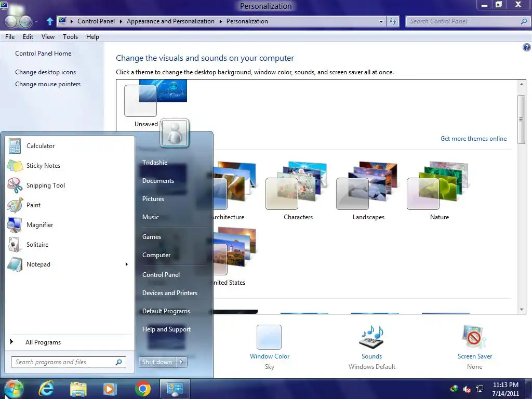This screenshot has height=399, width=532.
Task: Expand the Control Panel breadcrumb arrow
Action: pos(121,21)
